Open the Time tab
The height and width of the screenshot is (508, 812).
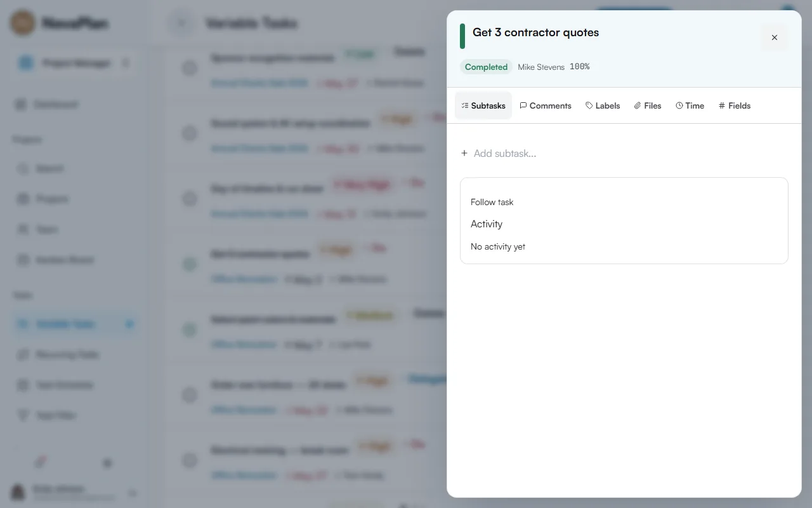(690, 105)
